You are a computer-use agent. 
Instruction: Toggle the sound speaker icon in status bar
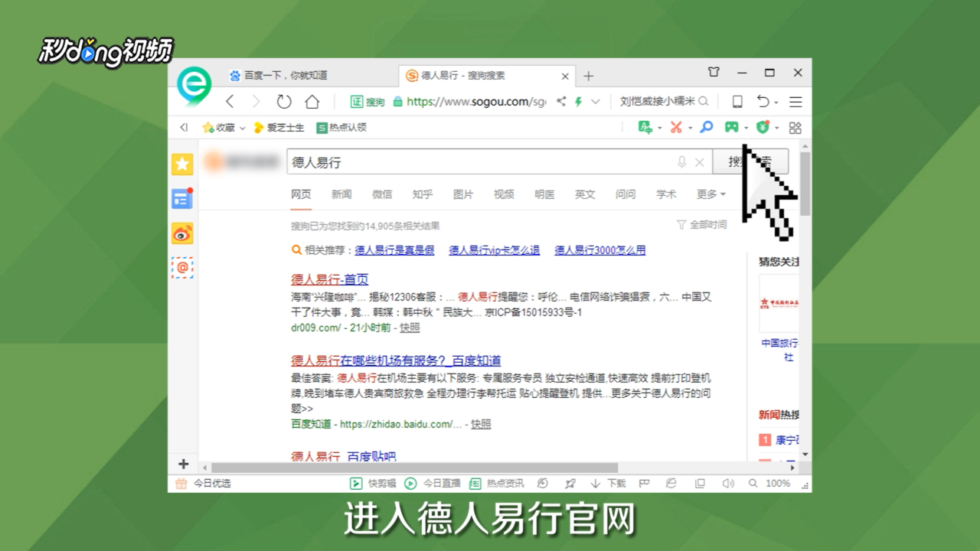[x=728, y=484]
